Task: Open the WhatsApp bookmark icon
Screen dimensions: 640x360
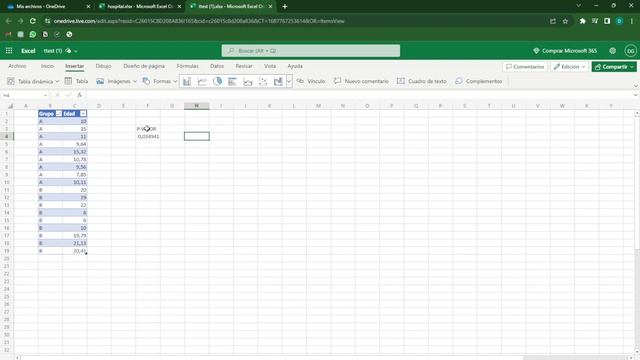Action: click(x=33, y=34)
